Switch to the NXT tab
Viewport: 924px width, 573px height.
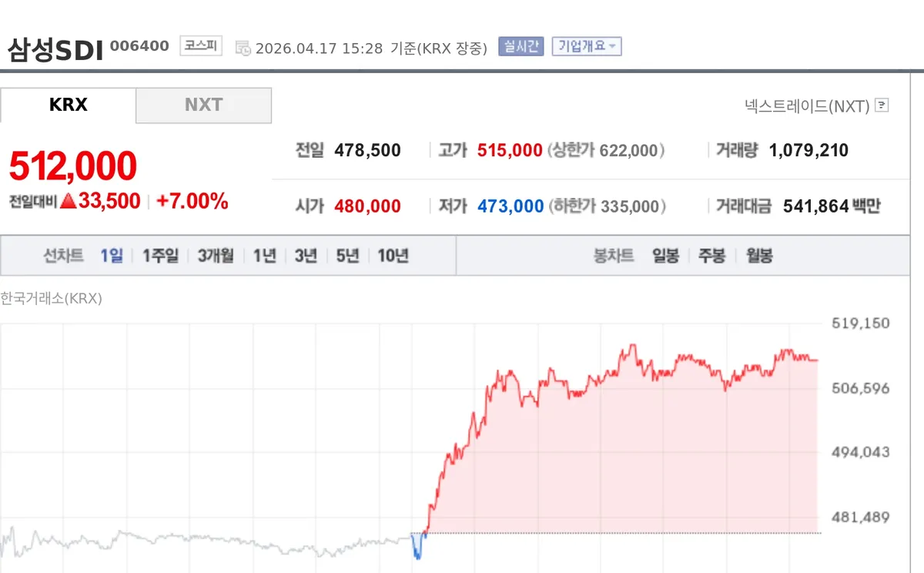coord(203,105)
